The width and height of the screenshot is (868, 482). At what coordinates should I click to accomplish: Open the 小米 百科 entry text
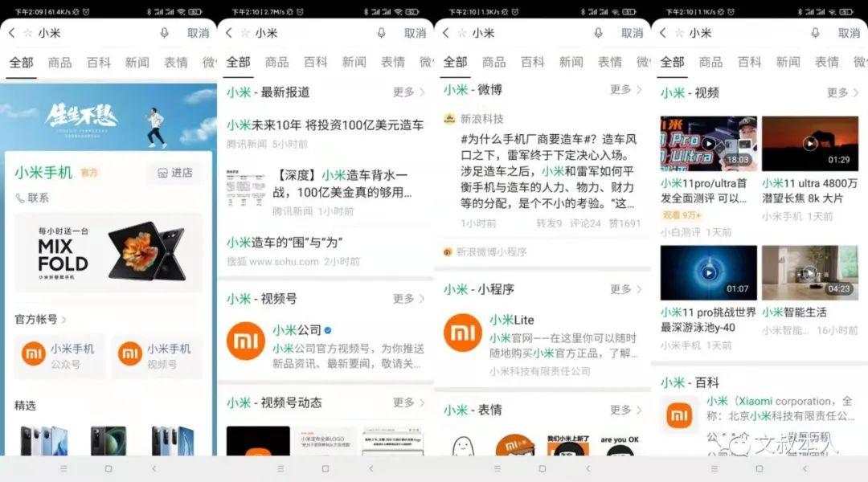click(780, 408)
